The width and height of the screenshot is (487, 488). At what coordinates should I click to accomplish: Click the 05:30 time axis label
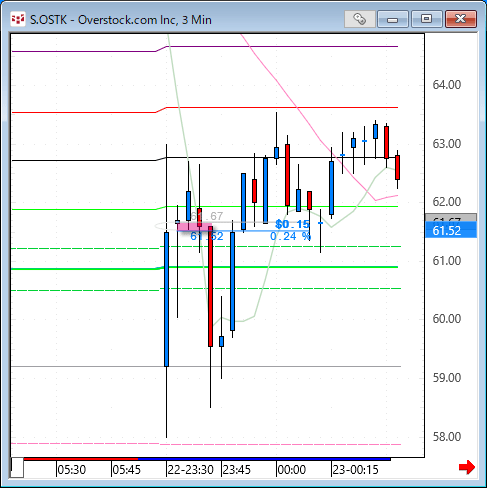[x=72, y=470]
